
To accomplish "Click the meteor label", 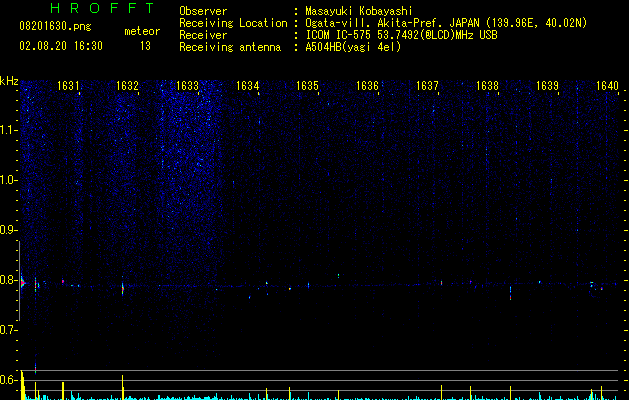I will (142, 31).
